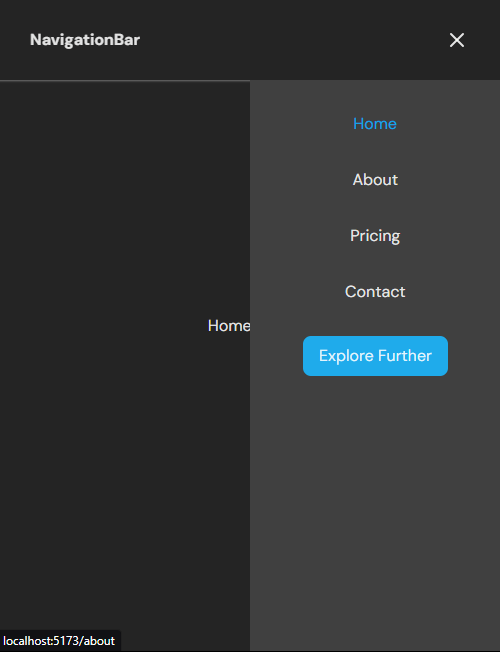
Task: Open the Contact menu item
Action: tap(375, 291)
